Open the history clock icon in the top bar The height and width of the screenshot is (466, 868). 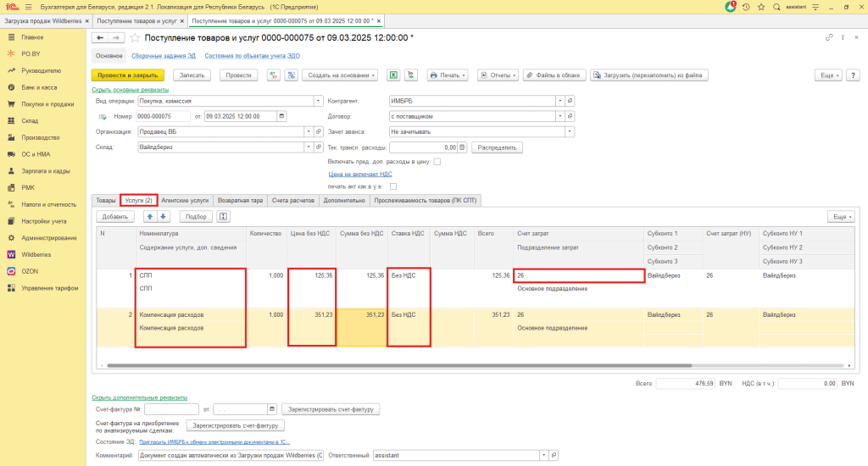[745, 7]
